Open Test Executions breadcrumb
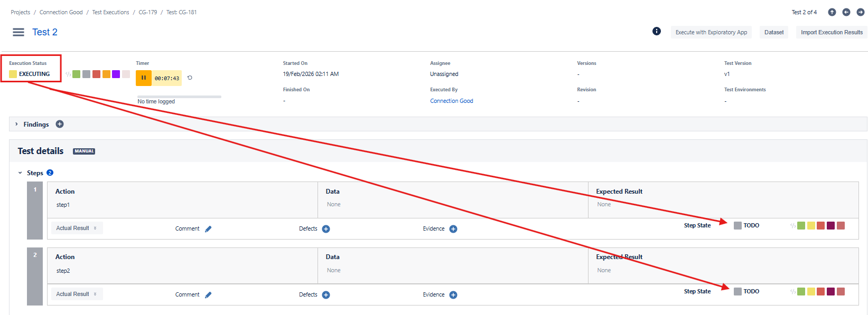The width and height of the screenshot is (868, 315). tap(111, 12)
